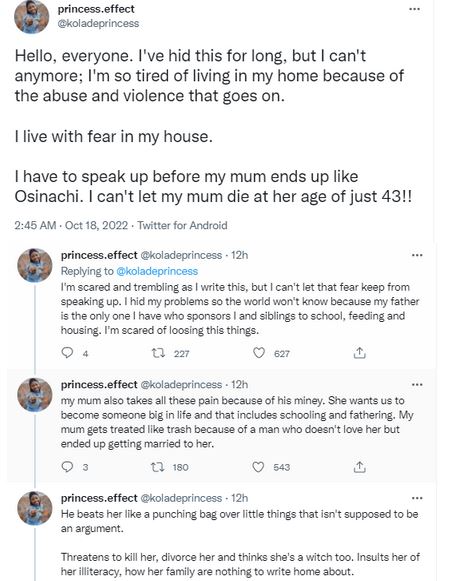Like the tweet showing 627 likes

[259, 353]
